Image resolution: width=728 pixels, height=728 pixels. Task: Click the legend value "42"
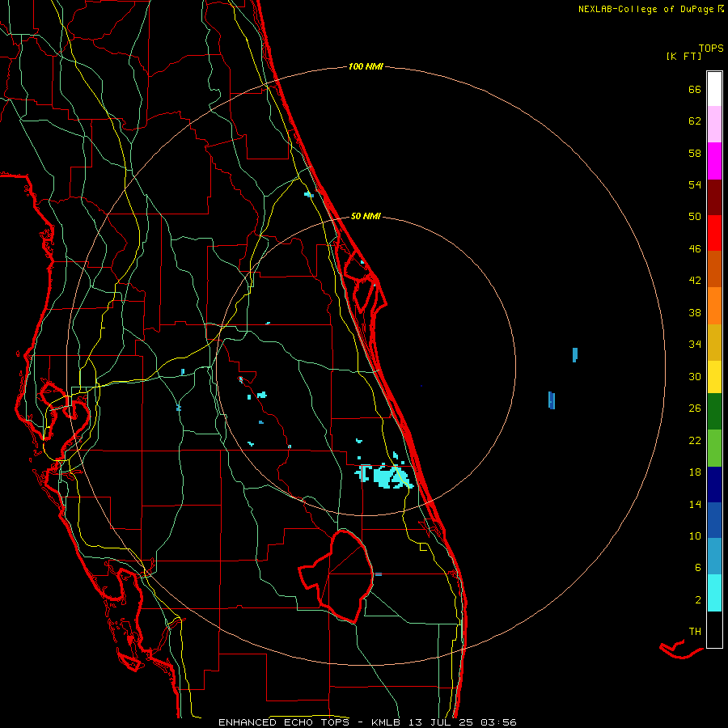(x=695, y=281)
